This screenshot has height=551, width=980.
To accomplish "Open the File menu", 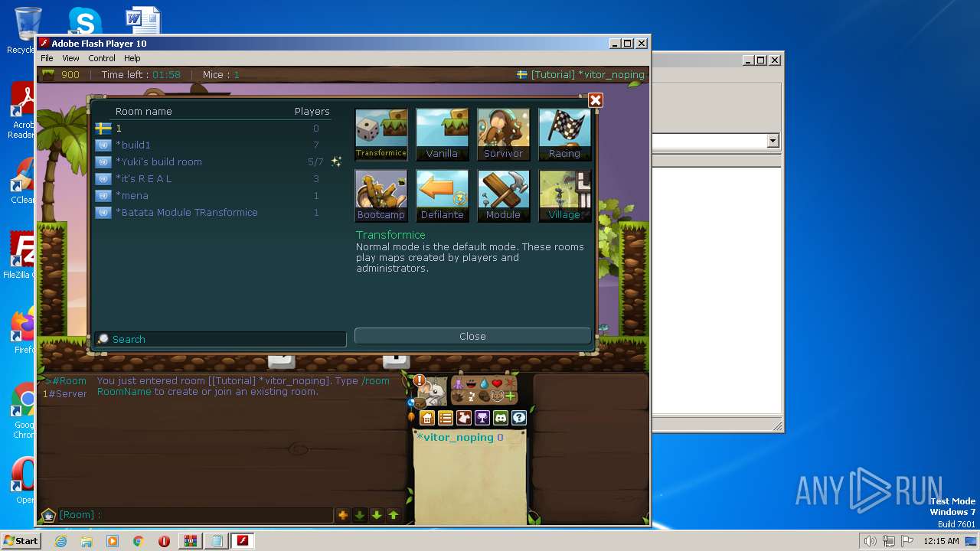I will [47, 58].
